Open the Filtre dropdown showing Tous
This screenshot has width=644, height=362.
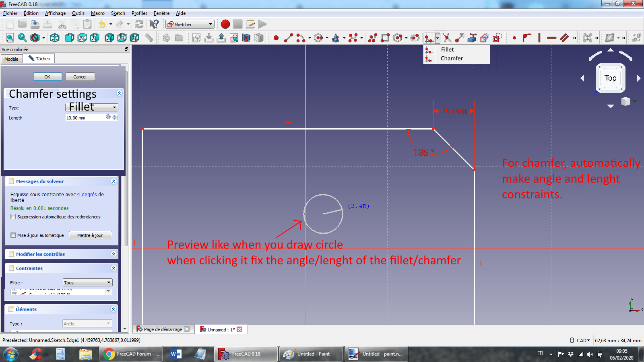pos(87,282)
